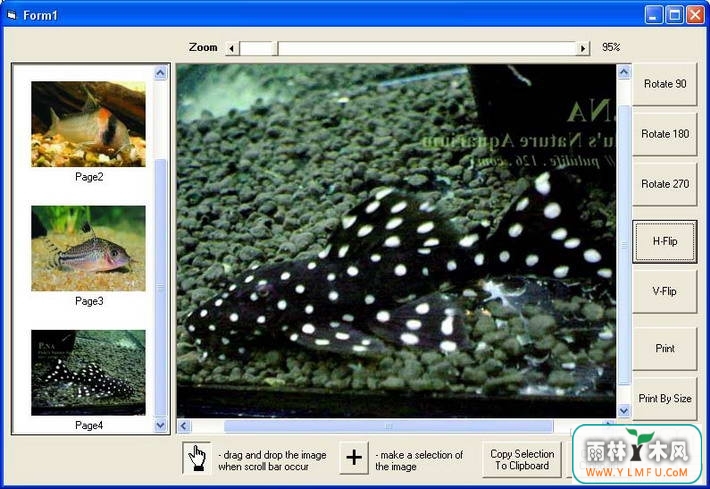
Task: Click the Form1 title bar icon
Action: pos(12,15)
